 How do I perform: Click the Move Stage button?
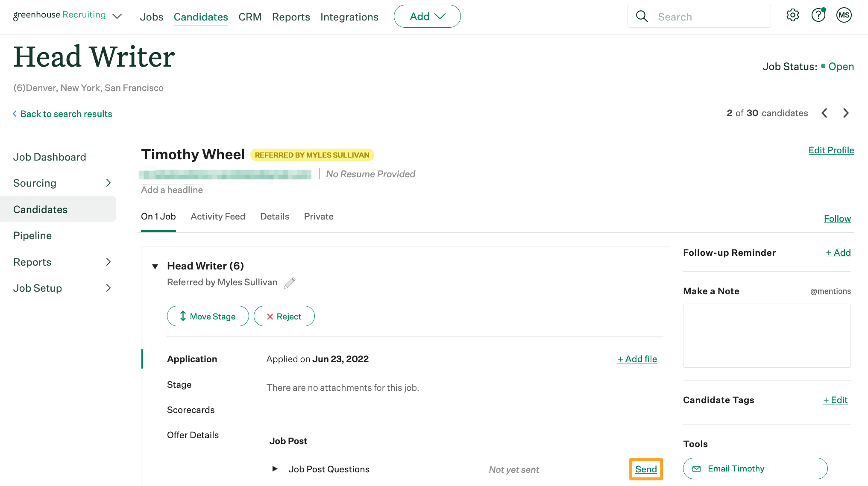(x=208, y=316)
